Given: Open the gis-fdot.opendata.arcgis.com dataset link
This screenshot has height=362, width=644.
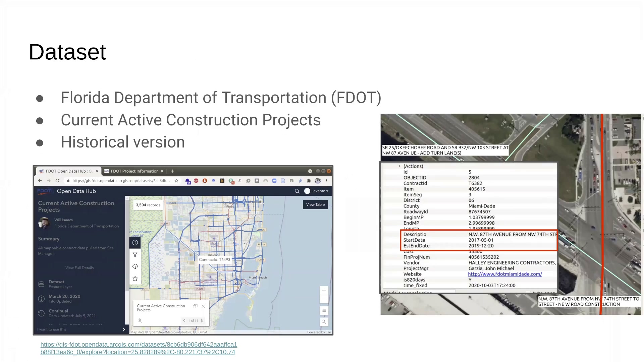Looking at the screenshot, I should (139, 348).
